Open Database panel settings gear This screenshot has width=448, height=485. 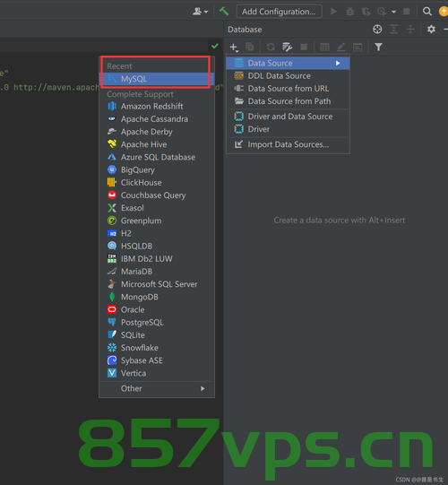tap(431, 30)
